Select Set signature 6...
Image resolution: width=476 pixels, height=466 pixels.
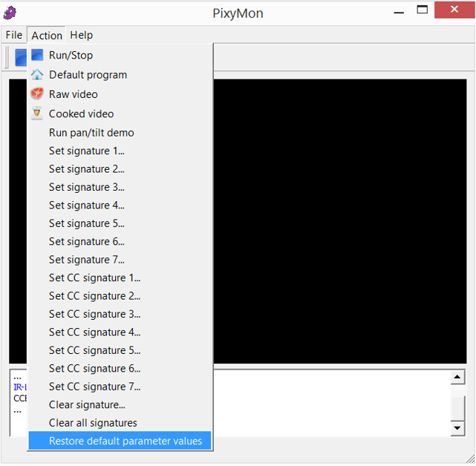coord(120,242)
